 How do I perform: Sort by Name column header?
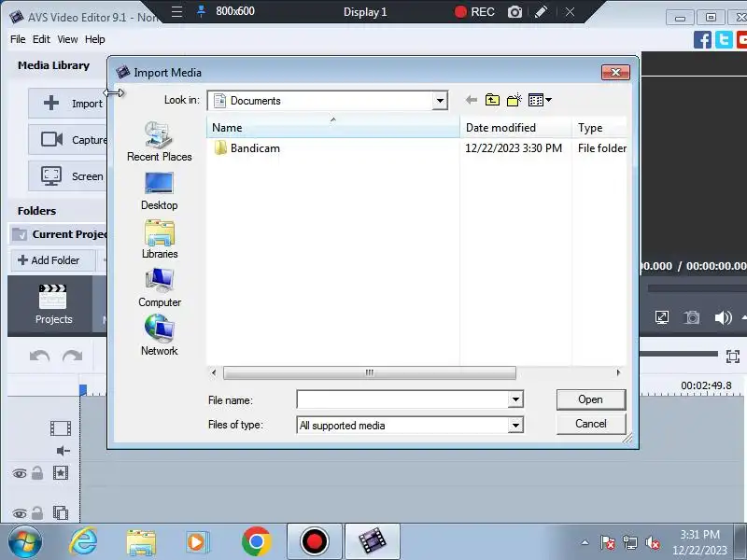click(x=333, y=128)
